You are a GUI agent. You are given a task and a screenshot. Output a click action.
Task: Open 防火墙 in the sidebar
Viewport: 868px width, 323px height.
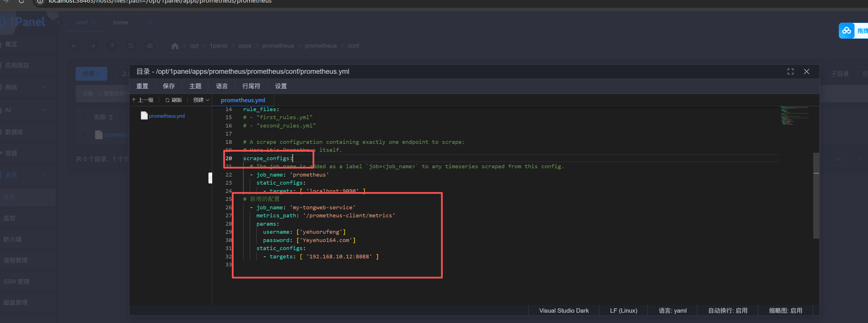point(12,239)
